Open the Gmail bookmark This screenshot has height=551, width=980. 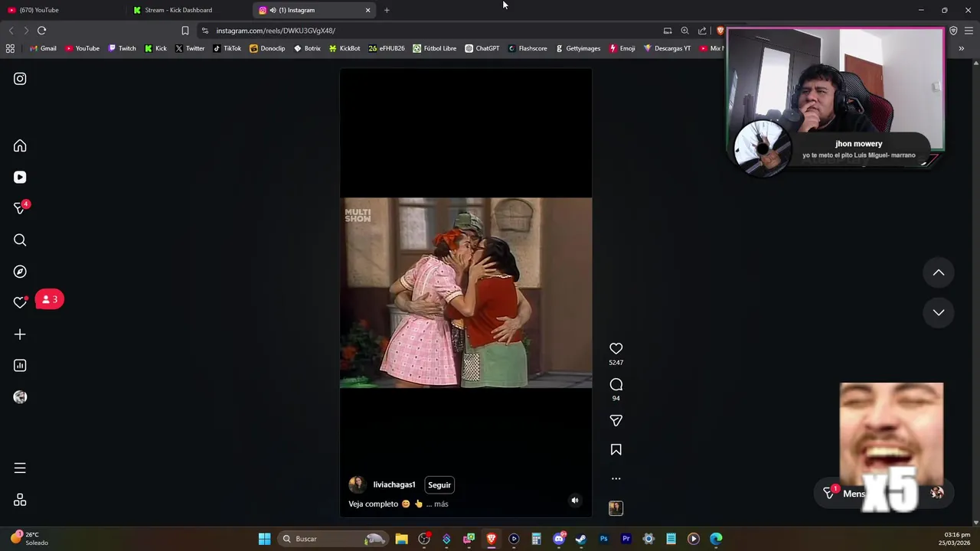click(x=42, y=48)
